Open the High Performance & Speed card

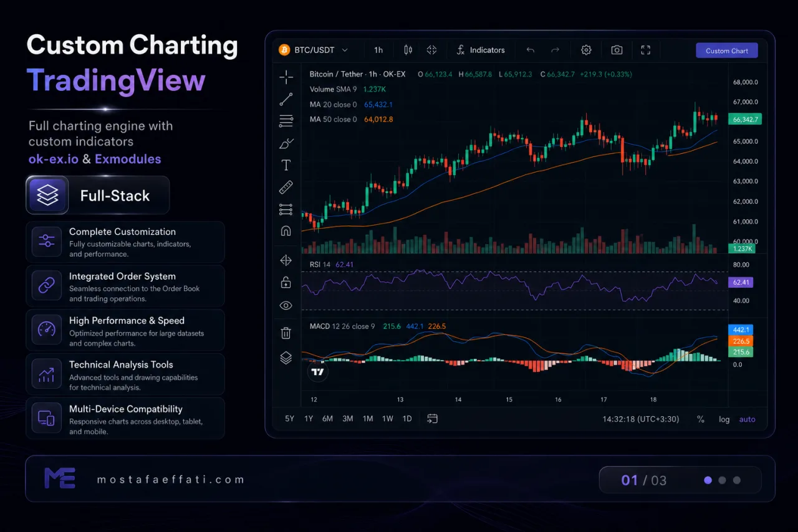point(125,330)
